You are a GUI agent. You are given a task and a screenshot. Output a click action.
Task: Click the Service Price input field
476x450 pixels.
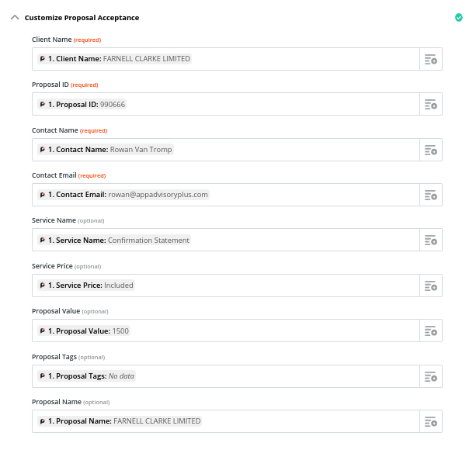click(x=226, y=286)
